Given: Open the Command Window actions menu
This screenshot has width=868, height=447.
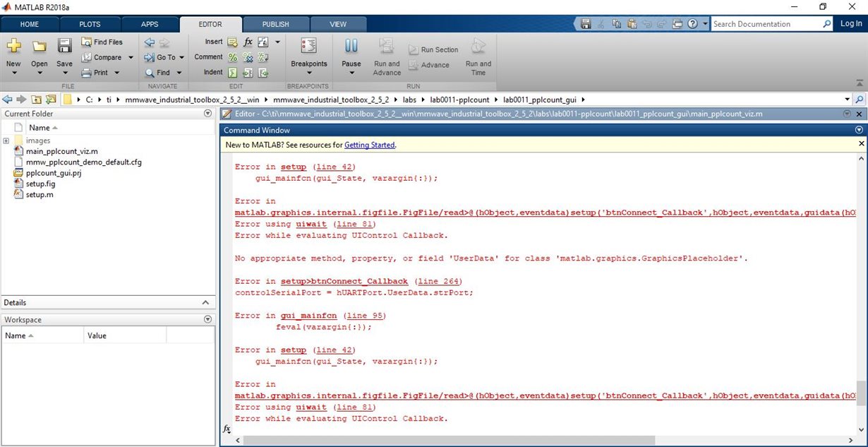Looking at the screenshot, I should (859, 130).
